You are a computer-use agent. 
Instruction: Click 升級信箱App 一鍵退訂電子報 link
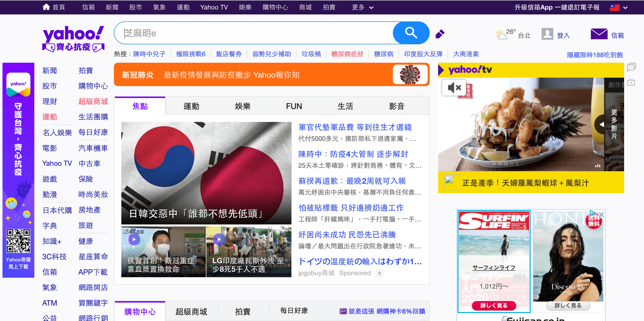point(557,7)
